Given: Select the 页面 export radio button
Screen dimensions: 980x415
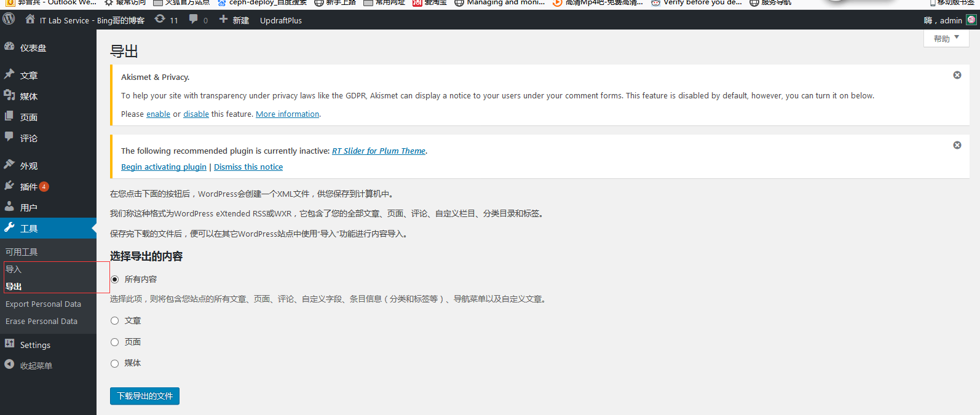Looking at the screenshot, I should [x=114, y=342].
